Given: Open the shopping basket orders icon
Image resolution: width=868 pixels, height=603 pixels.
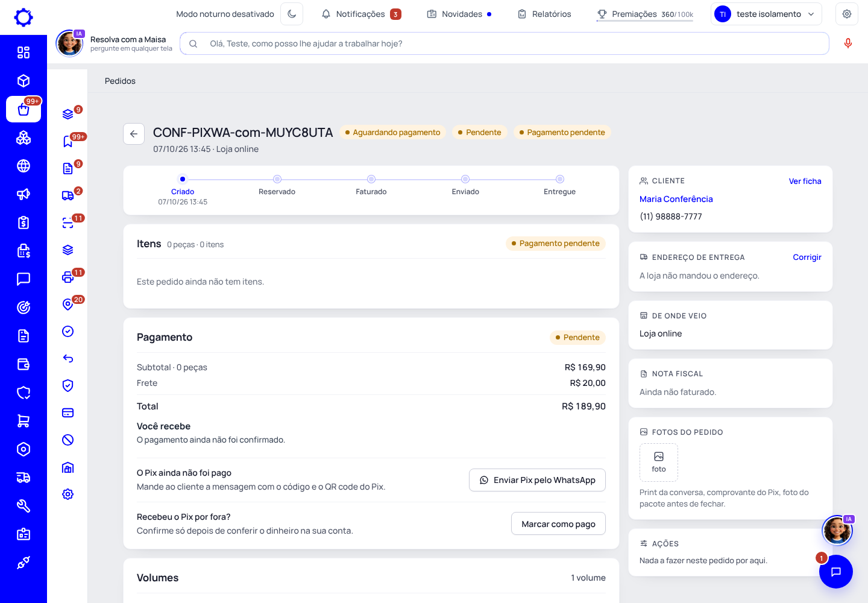Looking at the screenshot, I should point(24,110).
